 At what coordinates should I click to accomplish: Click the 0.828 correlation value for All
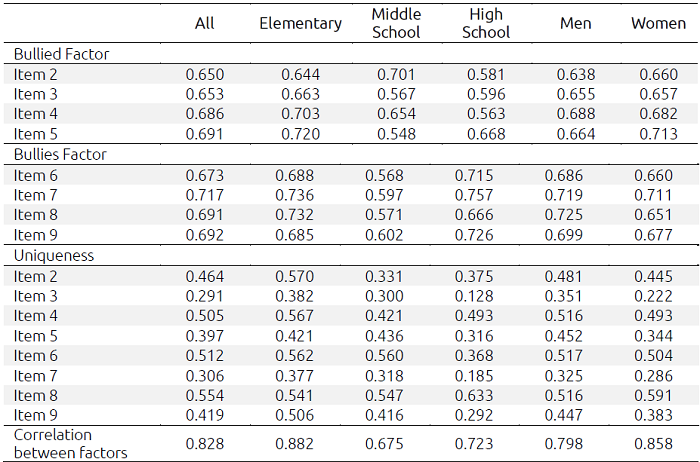(x=205, y=443)
